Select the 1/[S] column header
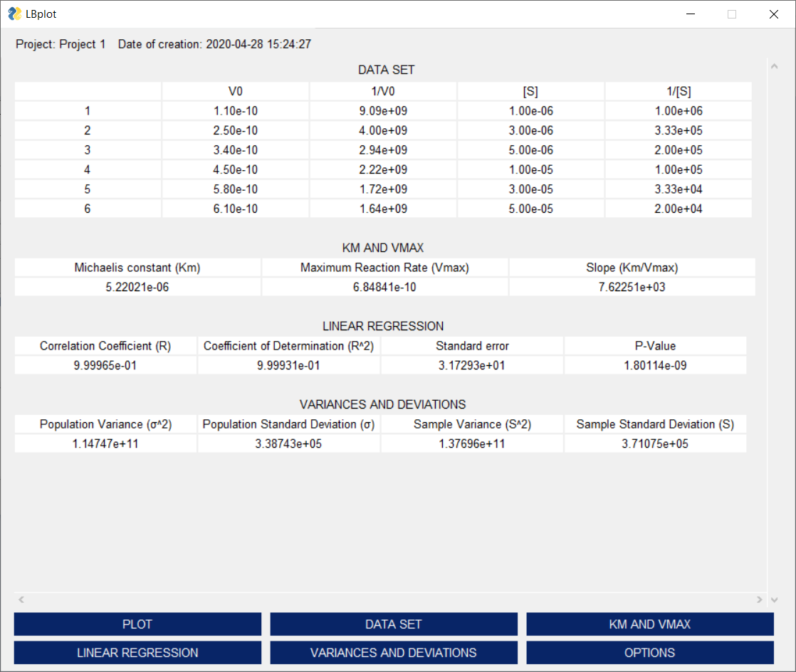 (679, 91)
